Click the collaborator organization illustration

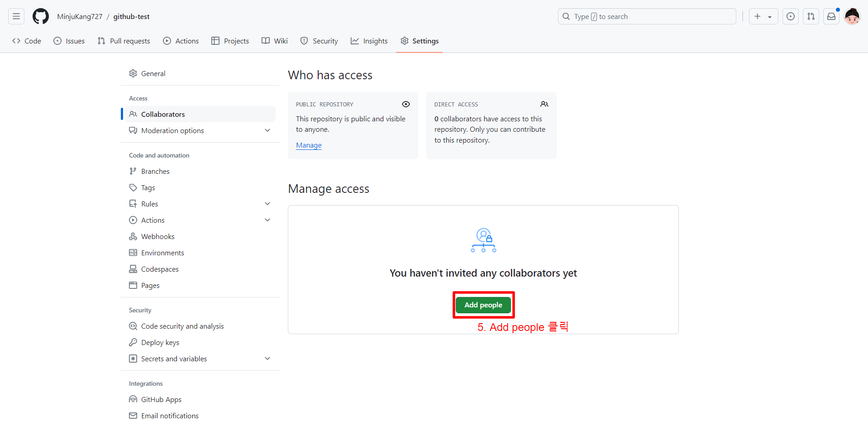483,240
